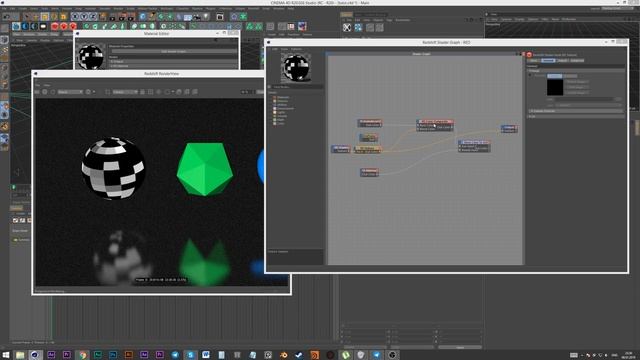Image resolution: width=640 pixels, height=360 pixels.
Task: Expand Materials in the node tree
Action: [x=282, y=97]
